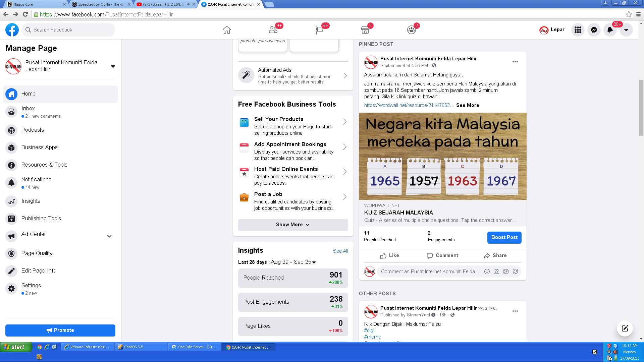This screenshot has width=644, height=362.
Task: Open Settings with 2 new in sidebar
Action: tap(60, 289)
